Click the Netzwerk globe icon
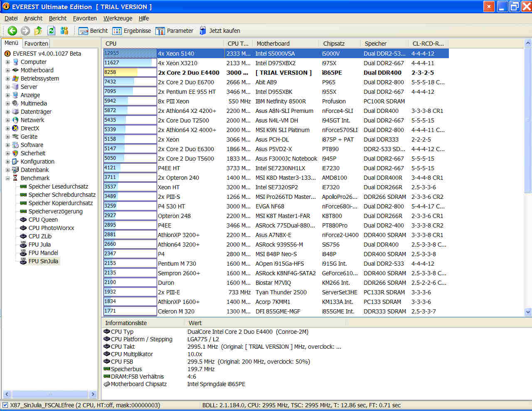 [x=15, y=120]
